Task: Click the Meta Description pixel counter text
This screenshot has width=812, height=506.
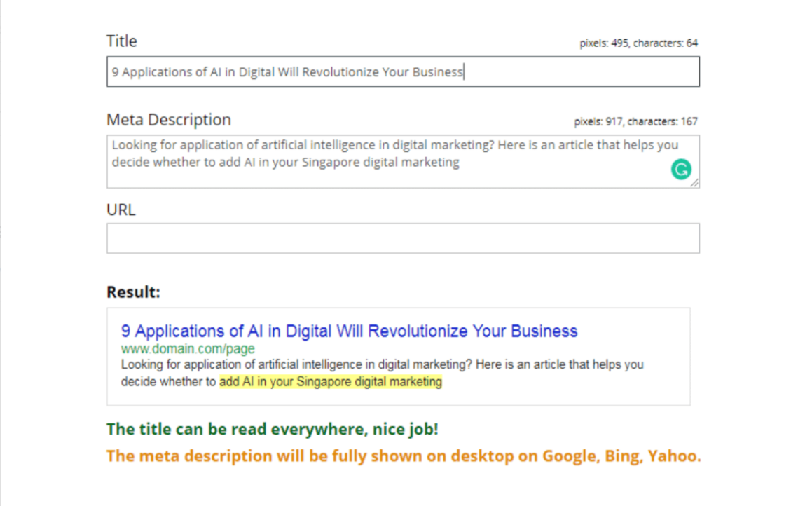Action: point(635,122)
